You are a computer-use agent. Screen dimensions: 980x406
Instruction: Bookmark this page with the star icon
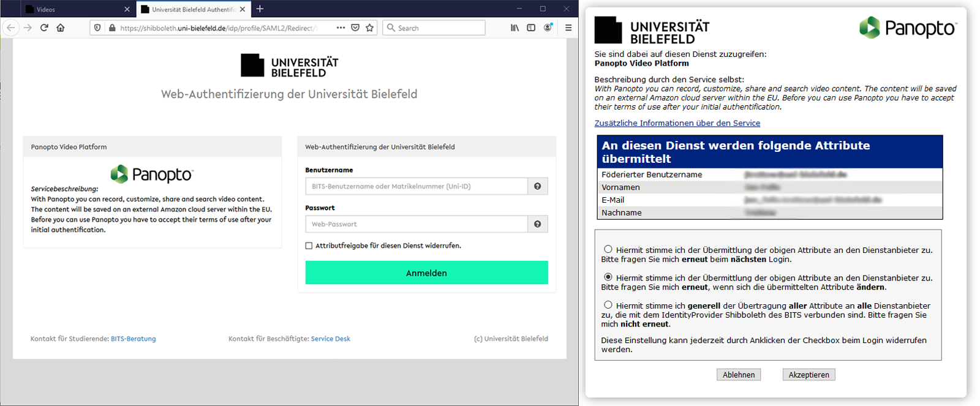(x=370, y=28)
